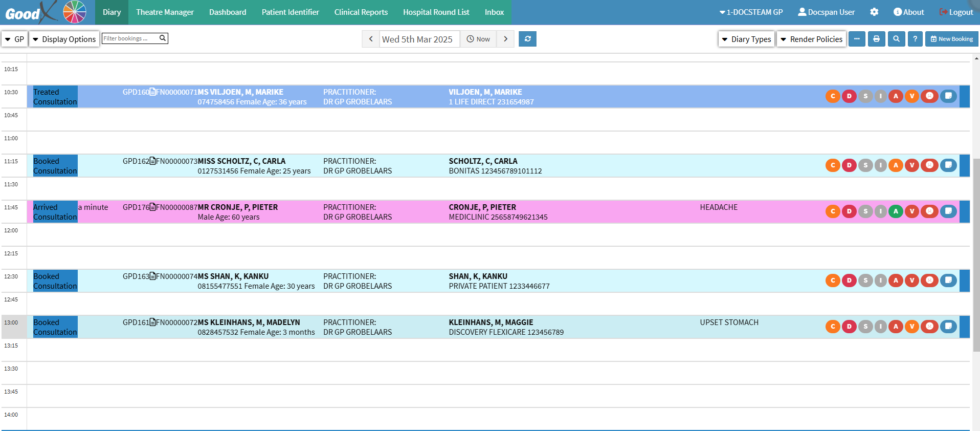The height and width of the screenshot is (431, 980).
Task: Toggle green A status on Cronje booking
Action: click(x=896, y=211)
